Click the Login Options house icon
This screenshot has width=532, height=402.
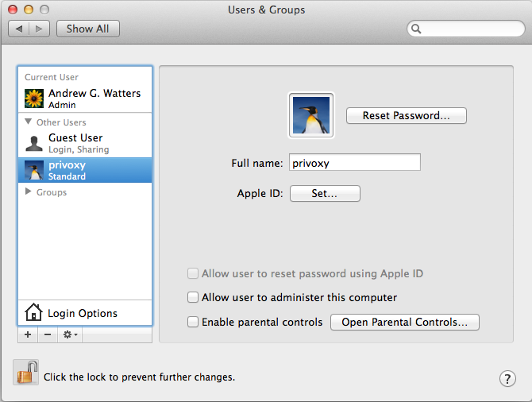click(33, 313)
